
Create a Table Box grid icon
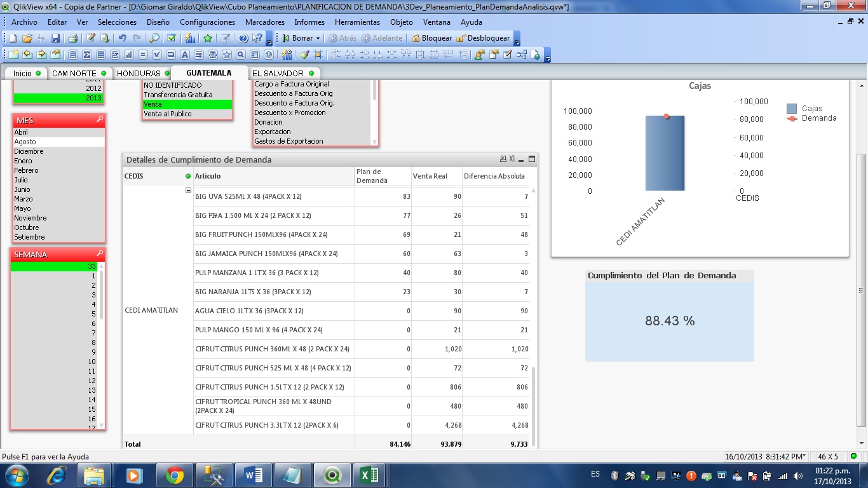pos(100,55)
